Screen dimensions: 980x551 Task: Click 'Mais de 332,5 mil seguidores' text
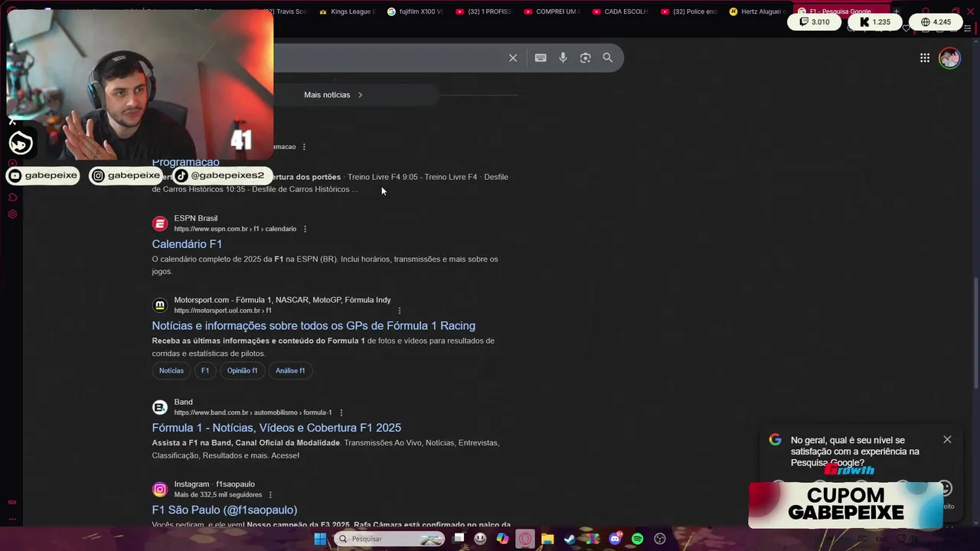tap(217, 494)
